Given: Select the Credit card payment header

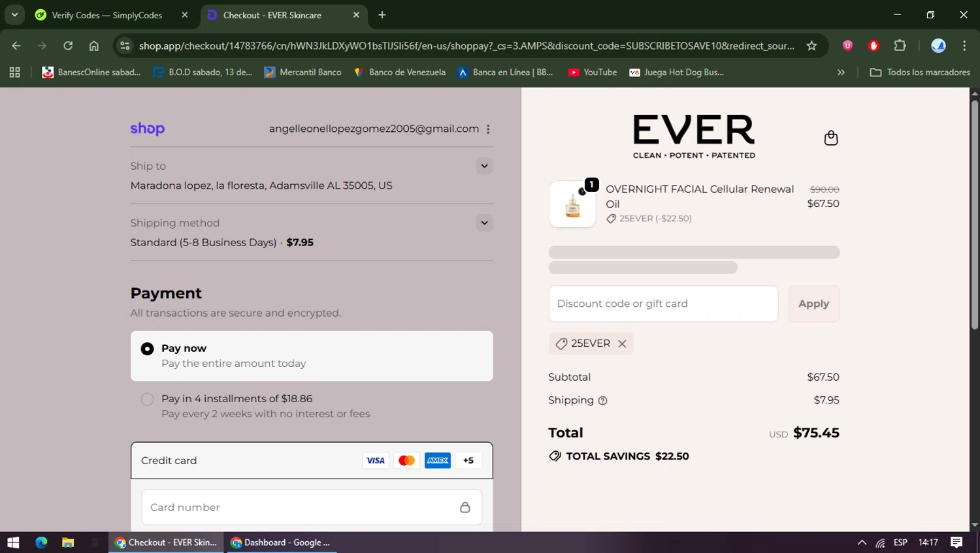Looking at the screenshot, I should pos(312,460).
